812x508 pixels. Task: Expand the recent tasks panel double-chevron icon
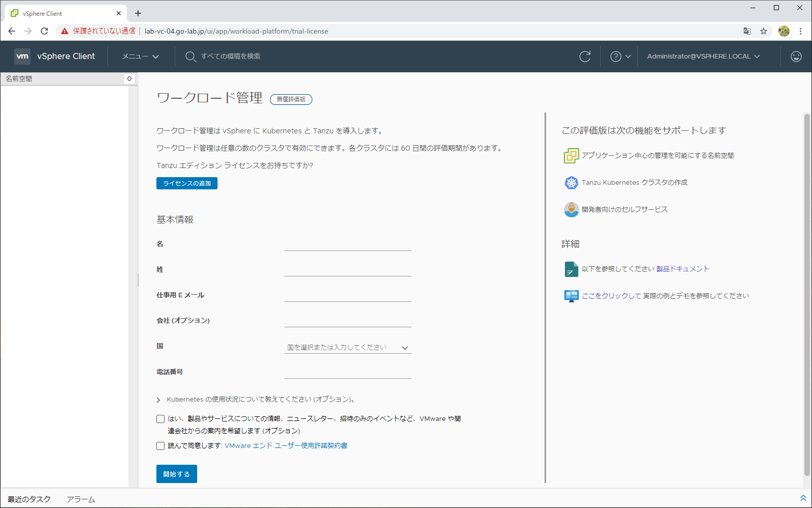pyautogui.click(x=803, y=498)
